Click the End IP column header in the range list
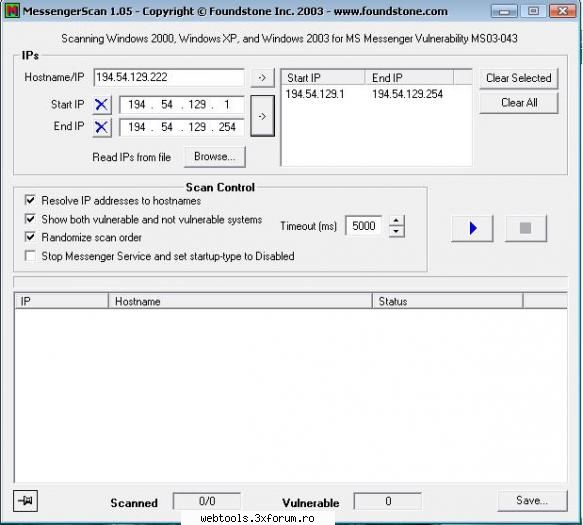 (x=409, y=78)
